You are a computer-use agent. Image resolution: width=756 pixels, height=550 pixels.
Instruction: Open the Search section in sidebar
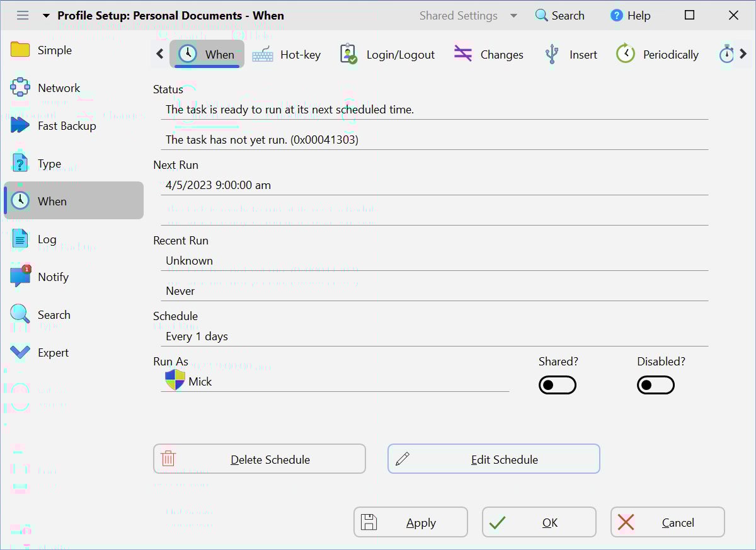point(74,314)
